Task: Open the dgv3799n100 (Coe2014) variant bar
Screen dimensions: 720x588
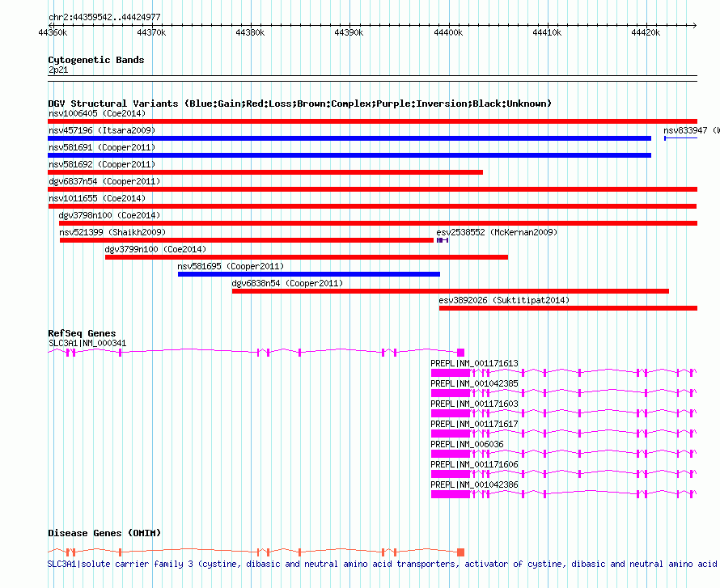Action: [307, 257]
